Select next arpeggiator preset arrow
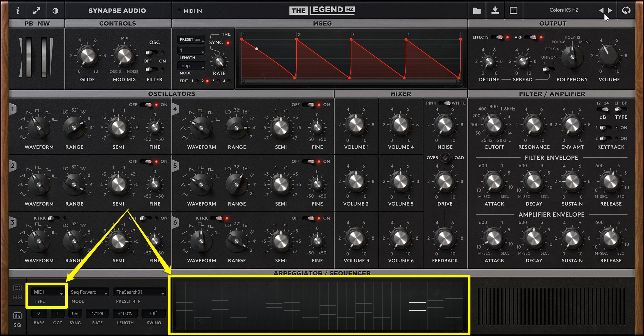 (x=139, y=301)
